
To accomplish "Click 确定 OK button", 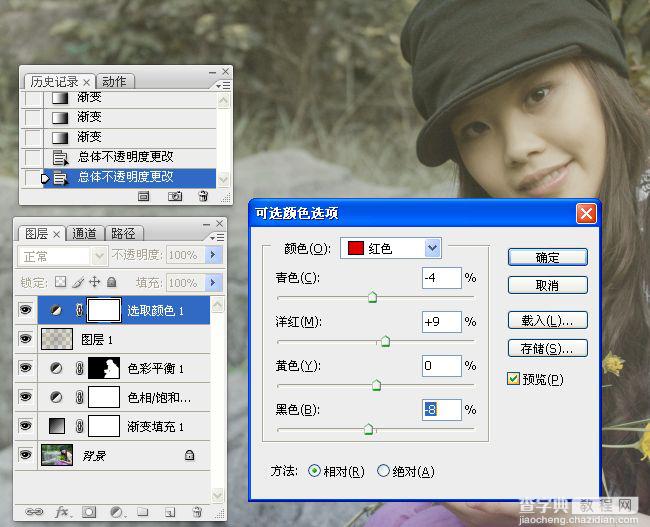I will click(548, 257).
